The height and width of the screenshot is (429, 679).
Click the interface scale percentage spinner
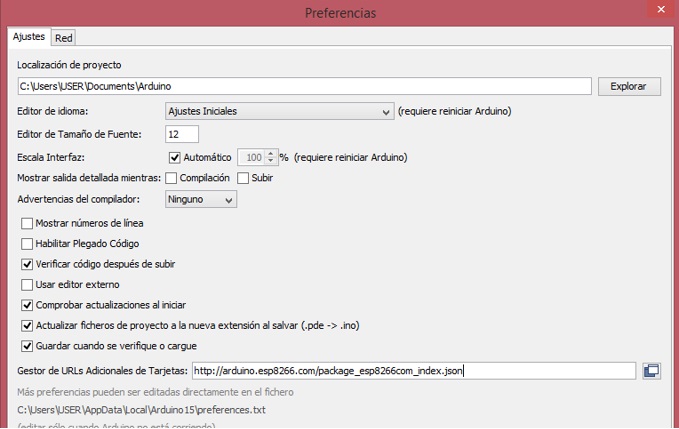(256, 158)
